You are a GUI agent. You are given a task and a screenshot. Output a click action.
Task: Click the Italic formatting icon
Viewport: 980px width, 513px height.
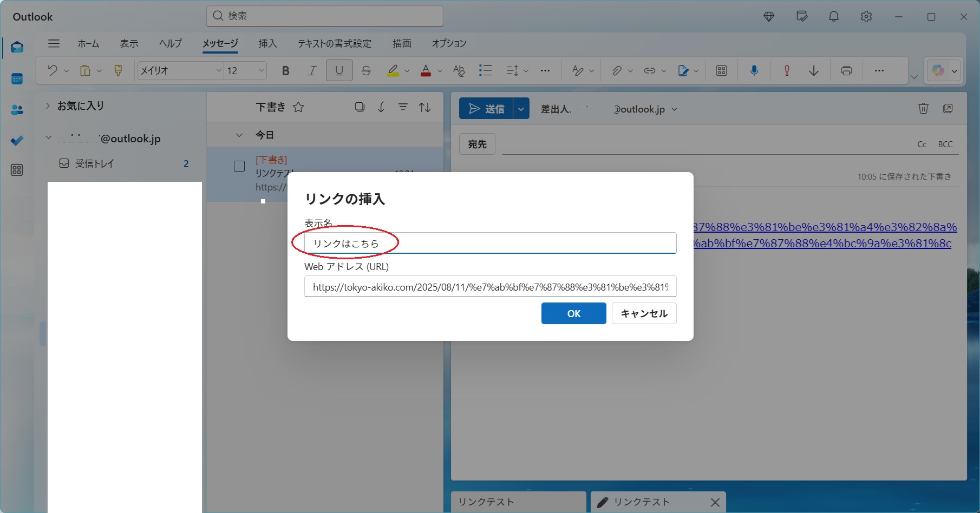(312, 71)
